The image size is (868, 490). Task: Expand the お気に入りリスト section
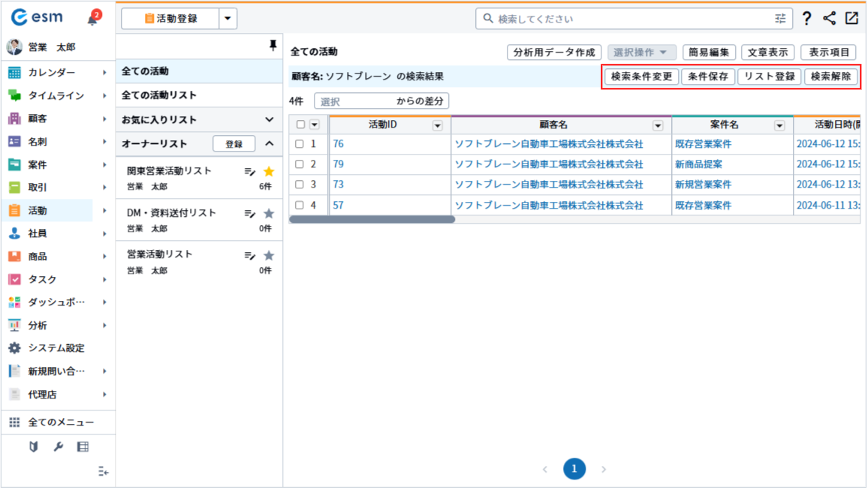click(x=270, y=119)
